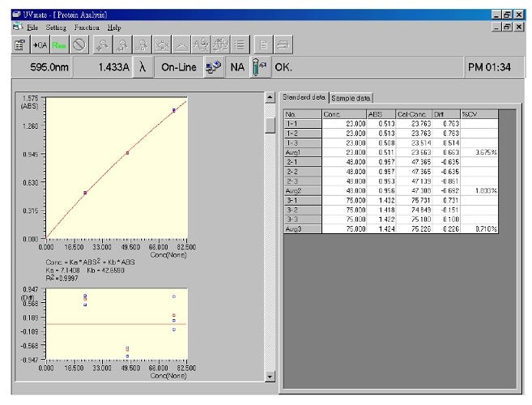The width and height of the screenshot is (532, 405).
Task: Select the Avg2 row header
Action: pos(303,191)
